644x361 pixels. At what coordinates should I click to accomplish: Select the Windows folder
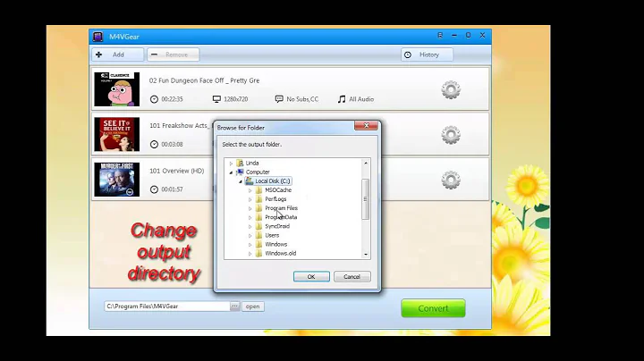click(x=276, y=245)
